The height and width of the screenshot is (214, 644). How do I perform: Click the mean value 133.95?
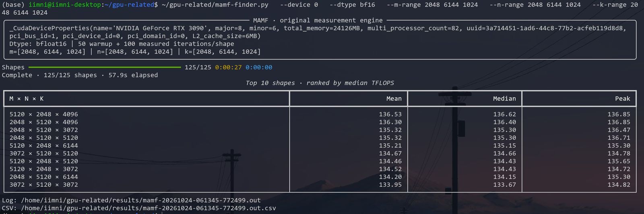[x=390, y=185]
